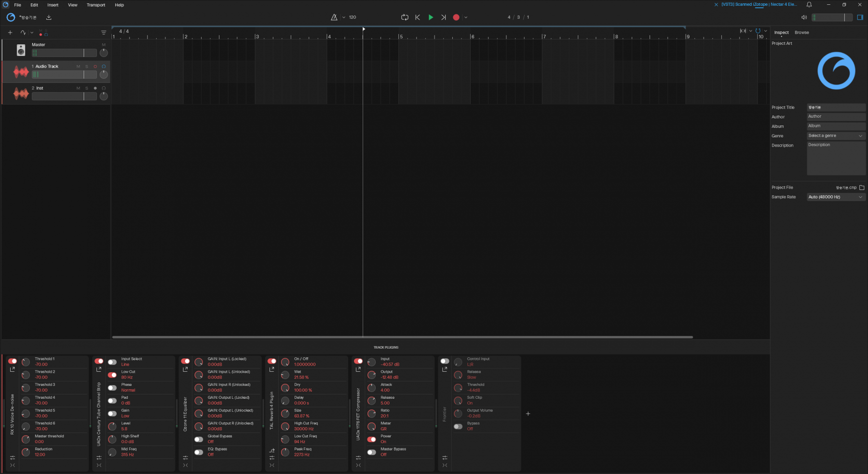Disable the Low Cut toggle
Viewport: 868px width, 474px height.
[112, 375]
